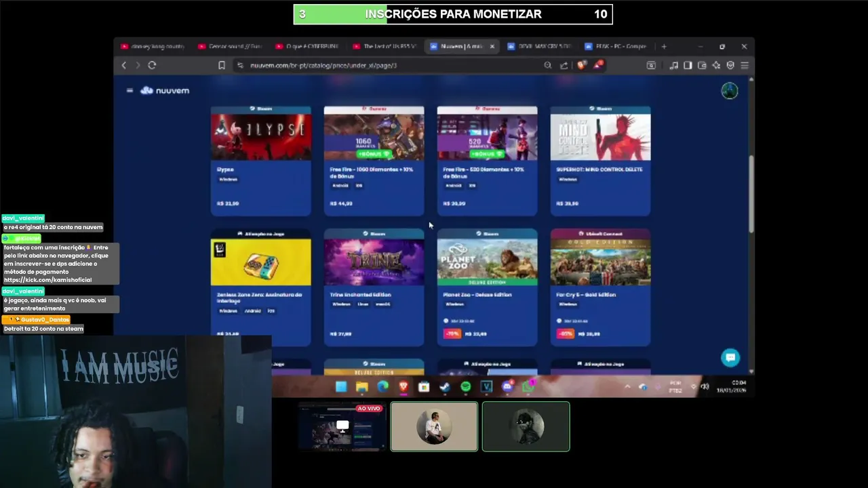
Task: Open Microsoft Store from the taskbar
Action: tap(424, 386)
